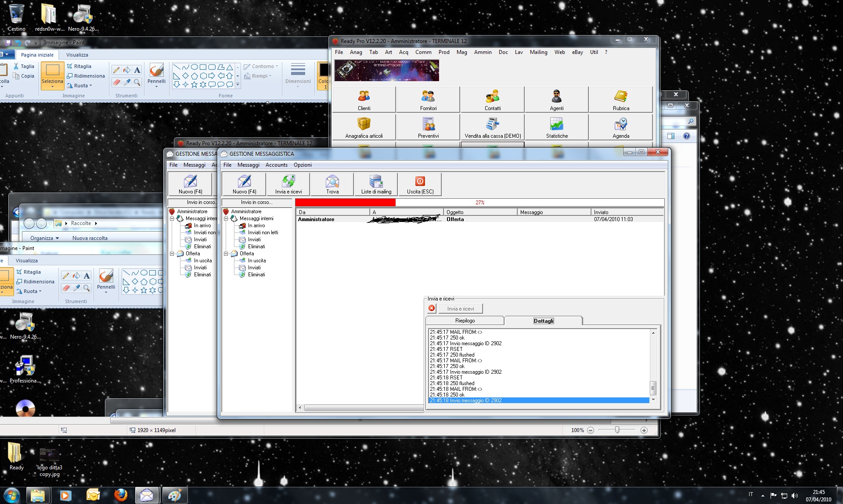Collapse Offerta node in background messaging window
The width and height of the screenshot is (843, 504).
pos(172,254)
